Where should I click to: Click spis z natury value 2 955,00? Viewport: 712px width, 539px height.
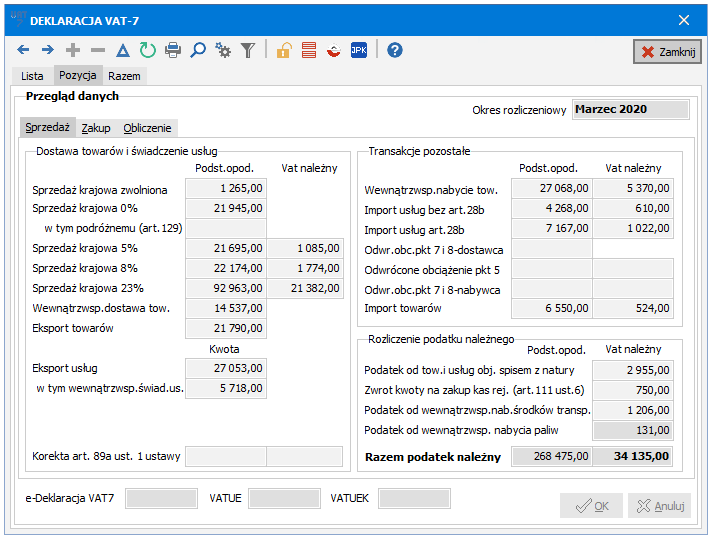(633, 370)
